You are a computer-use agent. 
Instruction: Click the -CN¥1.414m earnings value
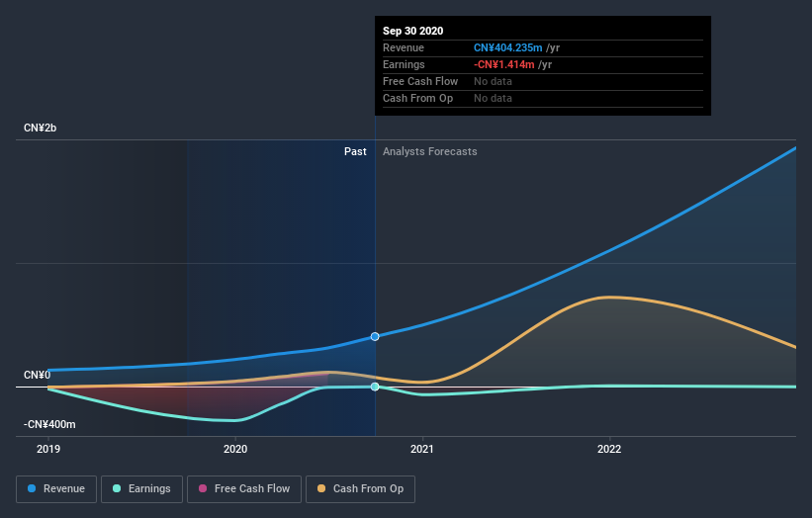[x=503, y=64]
